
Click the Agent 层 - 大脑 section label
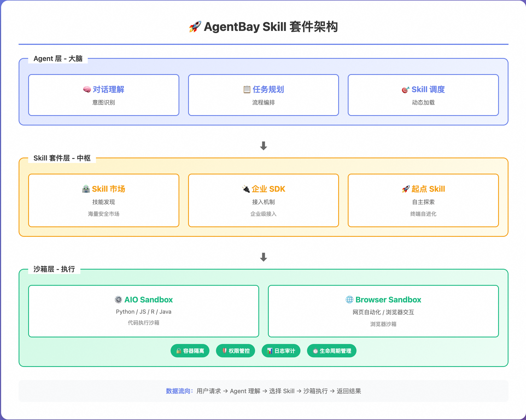tap(58, 59)
